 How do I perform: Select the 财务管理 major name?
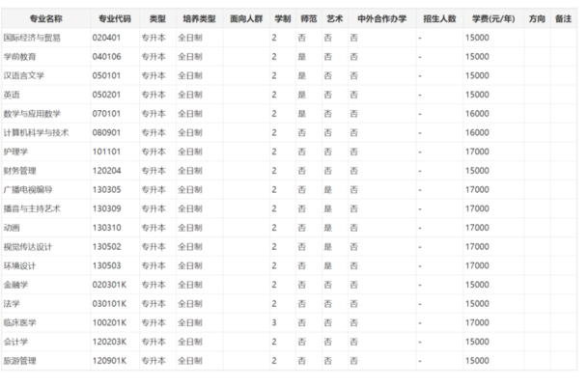tap(20, 171)
